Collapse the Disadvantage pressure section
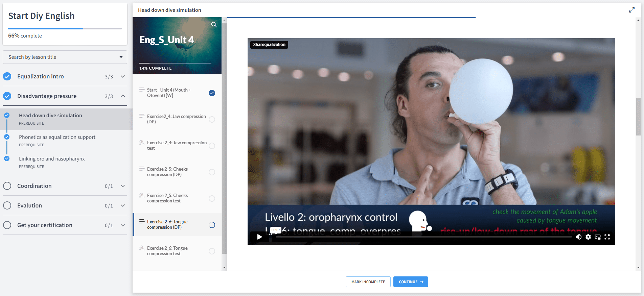Screen dimensions: 644x296 pos(123,96)
